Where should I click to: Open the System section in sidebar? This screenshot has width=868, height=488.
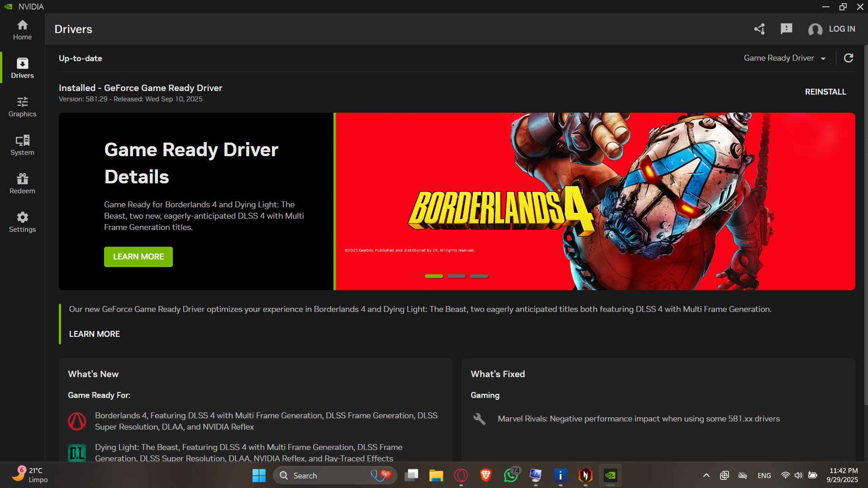[22, 145]
